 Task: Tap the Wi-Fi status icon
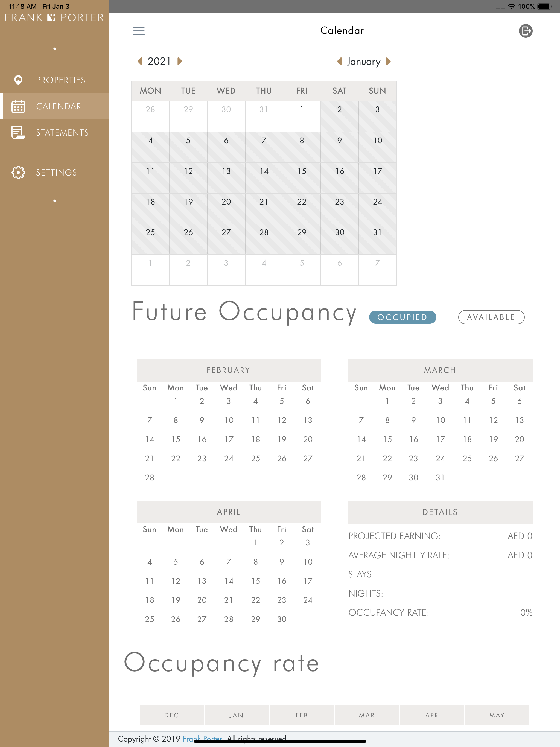point(511,6)
